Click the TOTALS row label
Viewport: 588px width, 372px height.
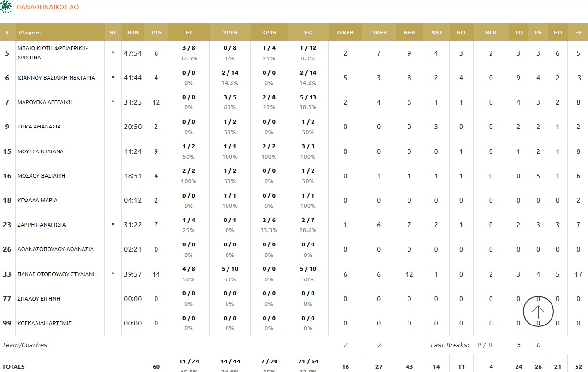pos(13,367)
